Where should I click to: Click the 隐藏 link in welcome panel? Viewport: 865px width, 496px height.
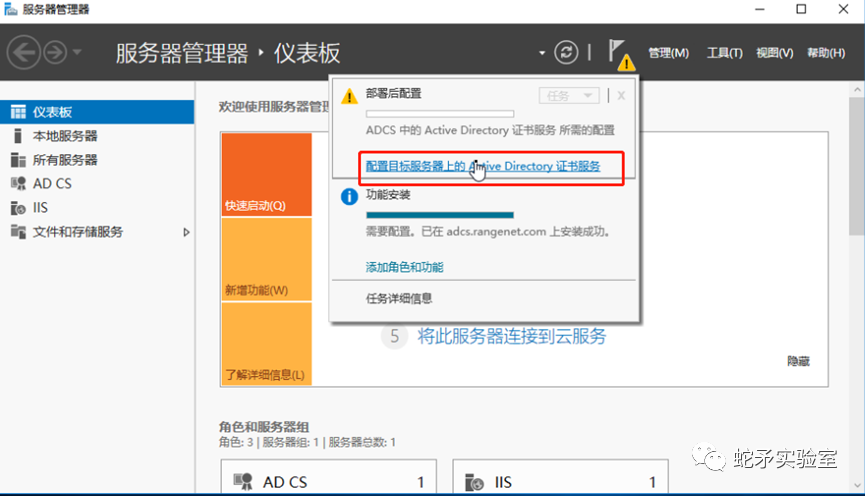(x=798, y=361)
